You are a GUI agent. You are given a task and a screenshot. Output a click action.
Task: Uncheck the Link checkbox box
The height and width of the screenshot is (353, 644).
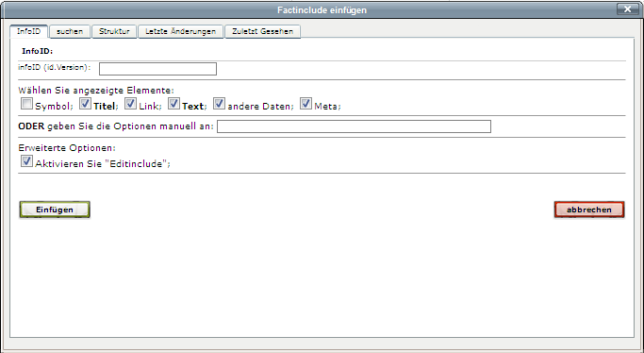131,104
